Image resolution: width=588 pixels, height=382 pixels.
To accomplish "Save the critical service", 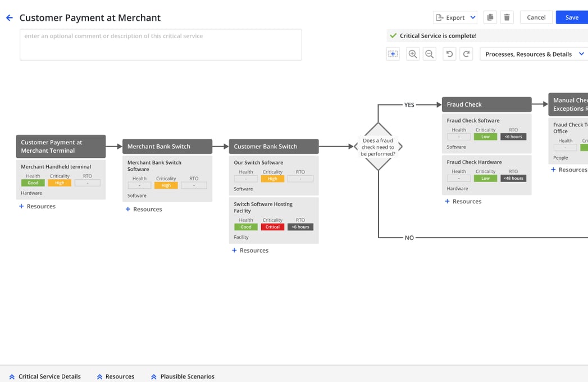I will (x=572, y=17).
